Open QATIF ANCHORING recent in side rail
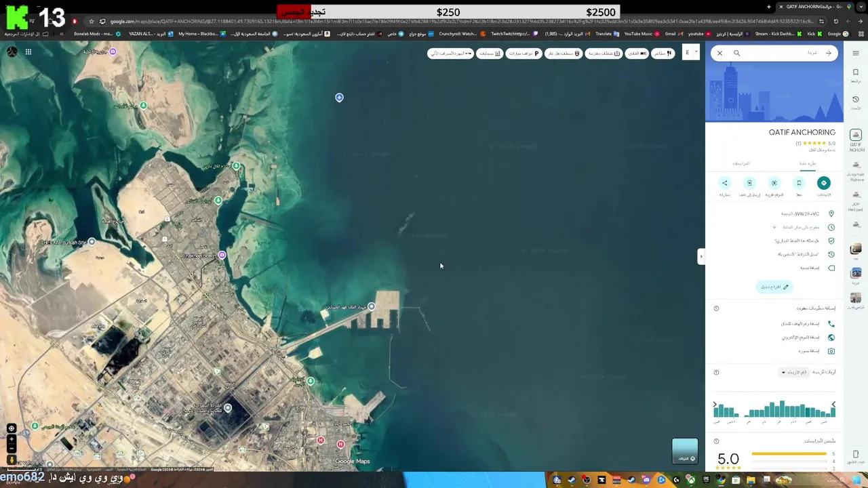Viewport: 868px width, 488px height. pos(856,140)
